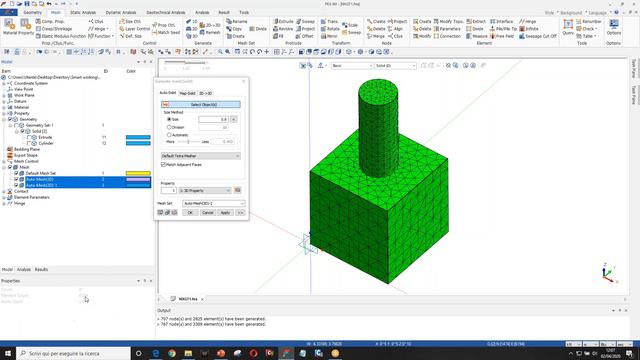This screenshot has width=640, height=360.
Task: Toggle Default Mesh Set visibility checkbox
Action: click(x=16, y=173)
